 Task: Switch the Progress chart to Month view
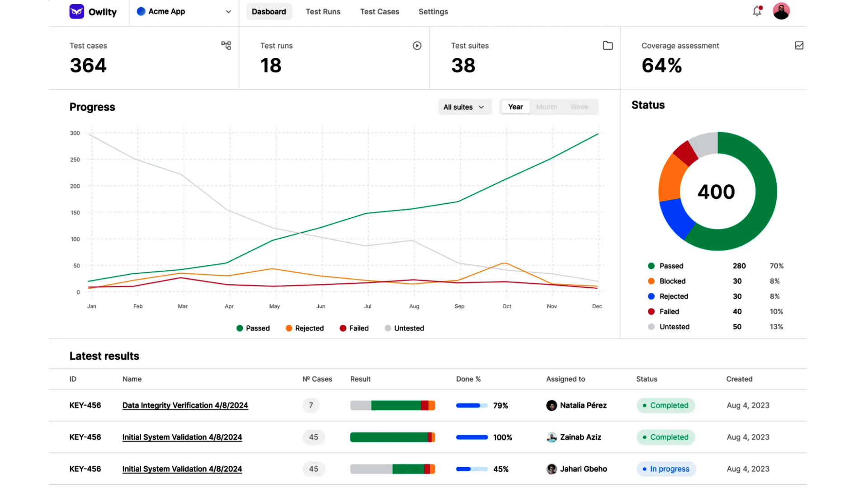(x=547, y=107)
